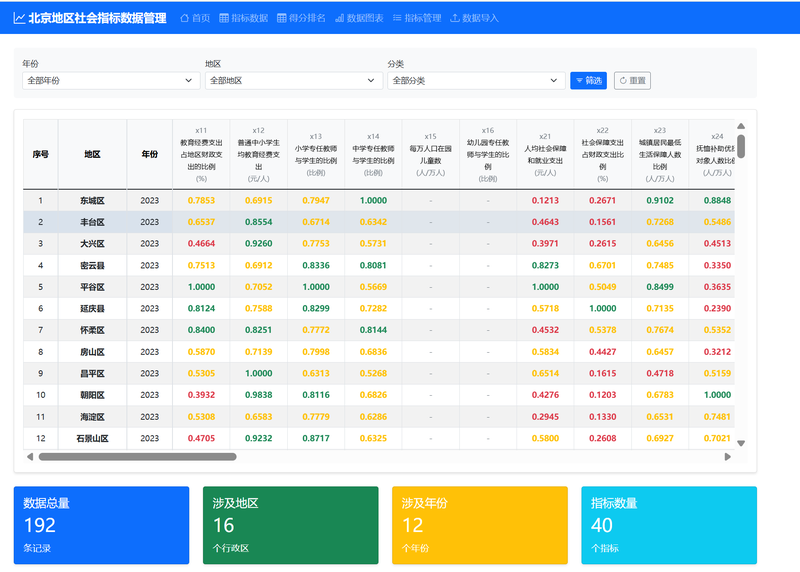This screenshot has width=800, height=572.
Task: Open the 年份 year filter dropdown
Action: point(110,80)
